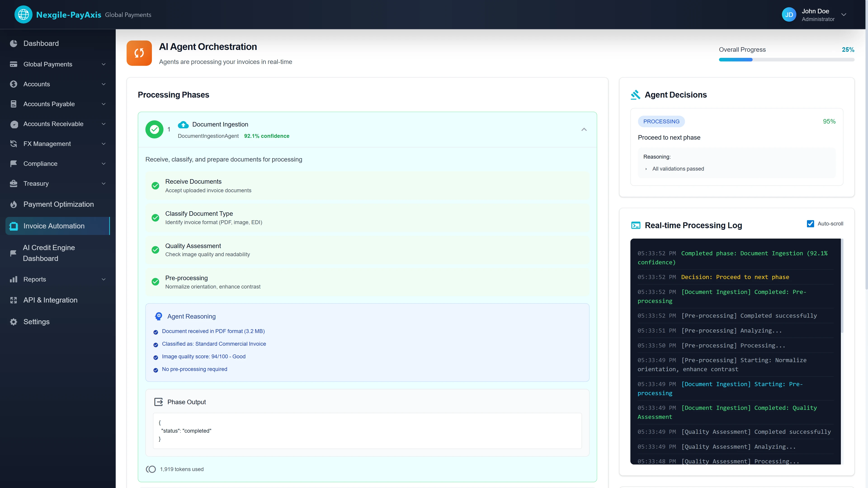Select the API & Integration icon
Image resolution: width=868 pixels, height=488 pixels.
pos(14,300)
